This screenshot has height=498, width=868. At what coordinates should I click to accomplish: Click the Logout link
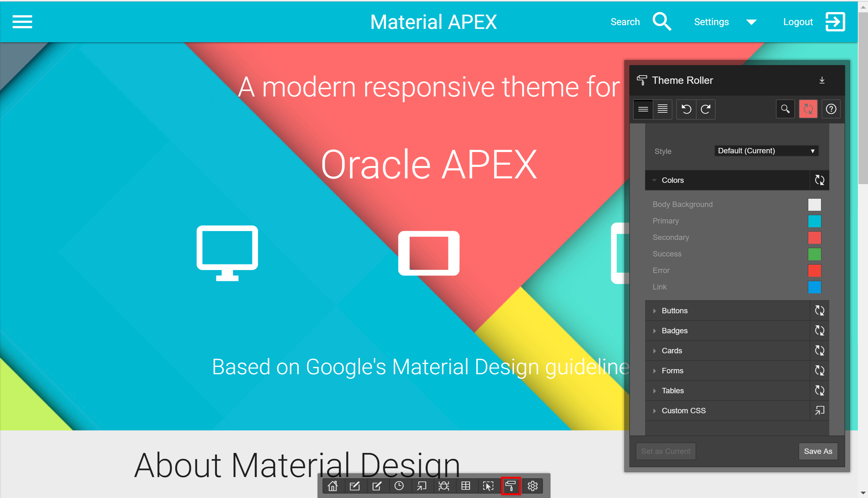[813, 22]
